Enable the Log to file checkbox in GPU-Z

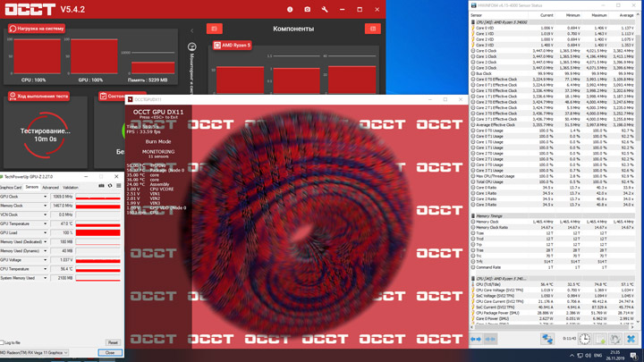2,342
